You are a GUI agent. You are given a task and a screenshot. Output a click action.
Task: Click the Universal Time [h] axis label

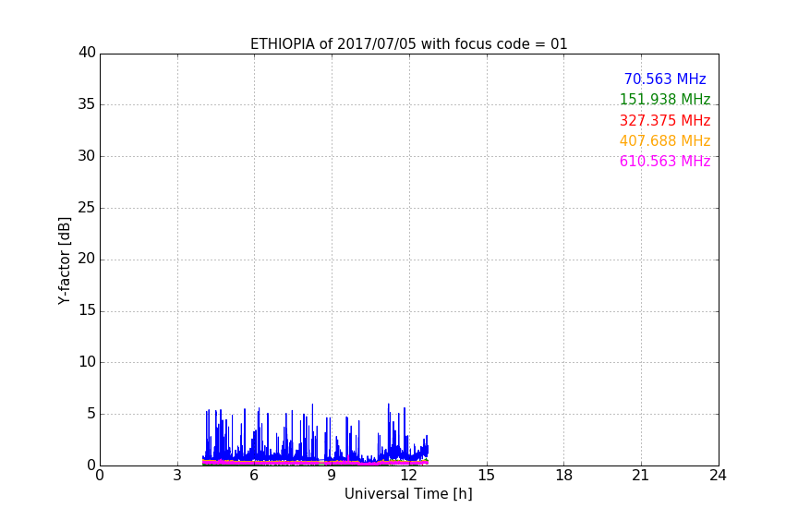(x=408, y=494)
